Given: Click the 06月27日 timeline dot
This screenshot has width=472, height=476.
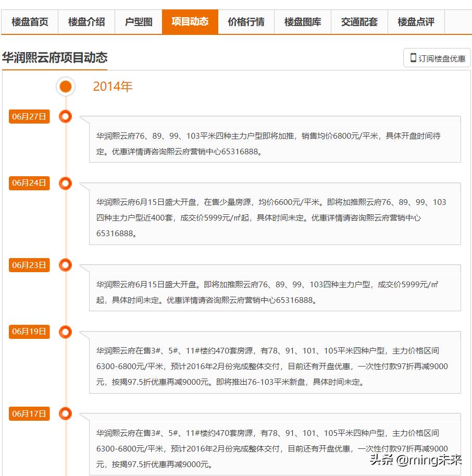Looking at the screenshot, I should (x=65, y=117).
